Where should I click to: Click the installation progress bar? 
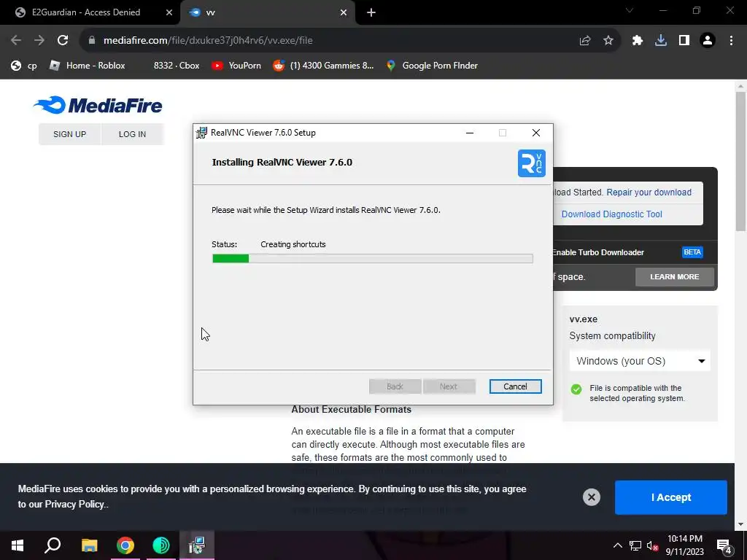pos(373,259)
